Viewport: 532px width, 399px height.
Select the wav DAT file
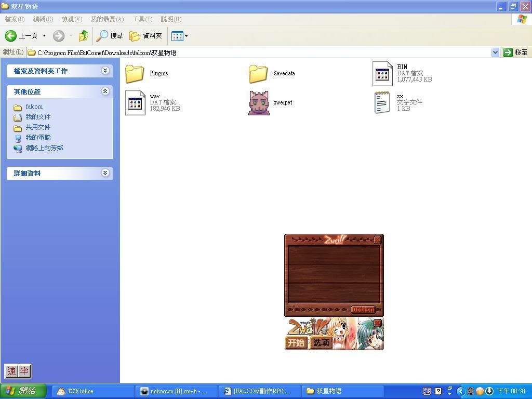(135, 103)
